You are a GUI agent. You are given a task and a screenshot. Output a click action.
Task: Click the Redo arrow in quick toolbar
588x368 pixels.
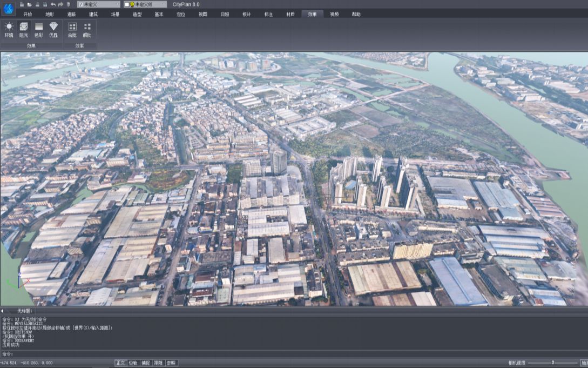pyautogui.click(x=60, y=4)
